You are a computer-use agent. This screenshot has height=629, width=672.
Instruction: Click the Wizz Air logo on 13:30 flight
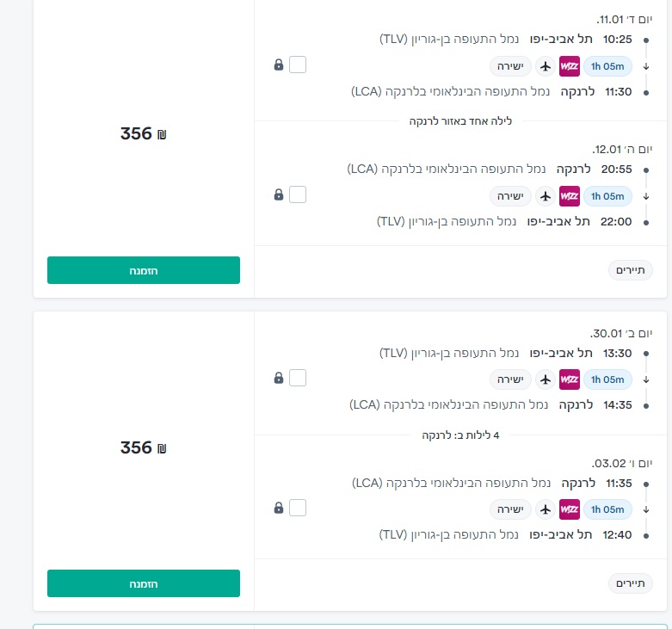pyautogui.click(x=570, y=379)
